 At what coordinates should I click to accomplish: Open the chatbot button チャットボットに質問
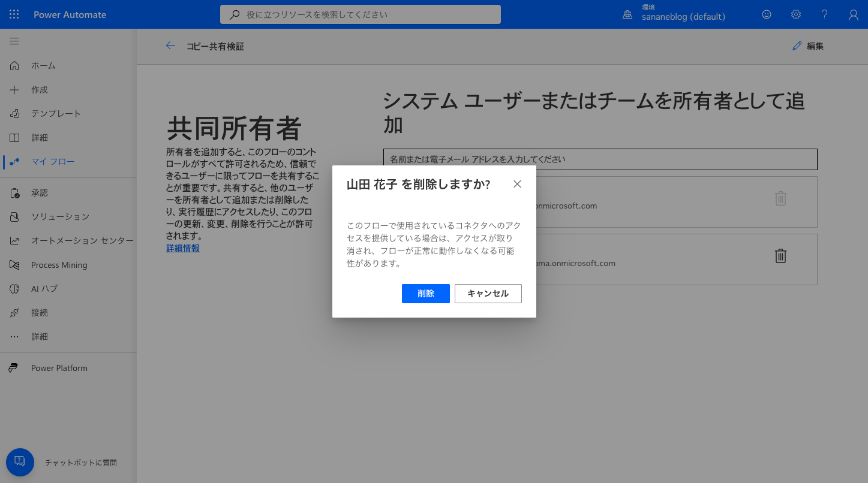coord(20,462)
